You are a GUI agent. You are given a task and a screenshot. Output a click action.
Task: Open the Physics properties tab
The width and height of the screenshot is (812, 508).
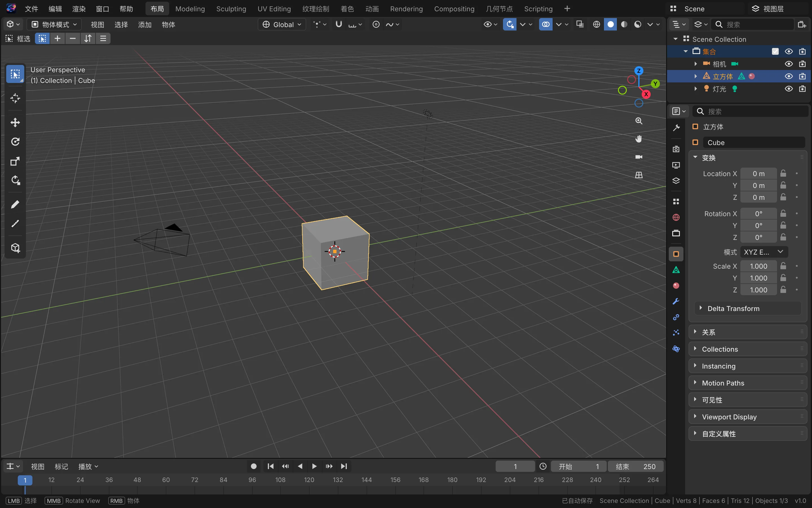coord(676,349)
